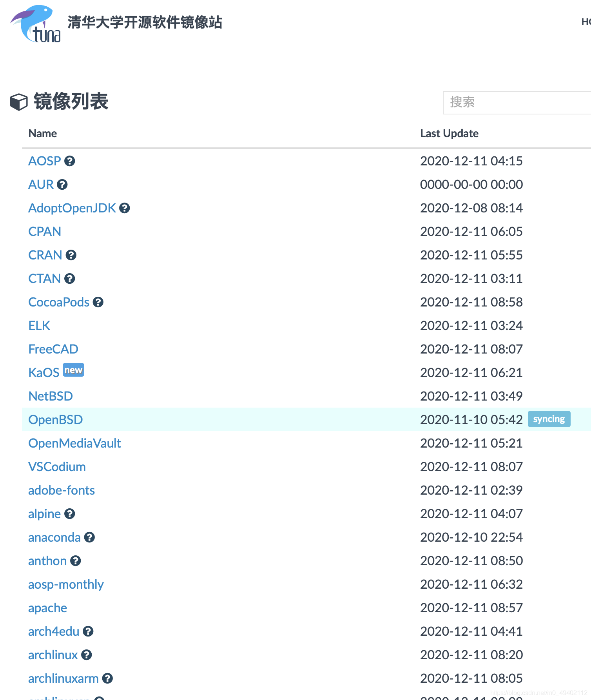Open the AdoptOpenJDK mirror link
Image resolution: width=591 pixels, height=700 pixels.
[x=72, y=208]
